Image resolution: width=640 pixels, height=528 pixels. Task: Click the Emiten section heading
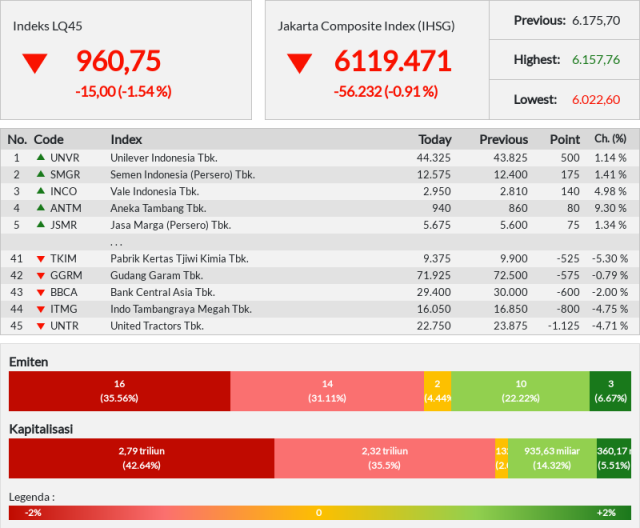[29, 362]
